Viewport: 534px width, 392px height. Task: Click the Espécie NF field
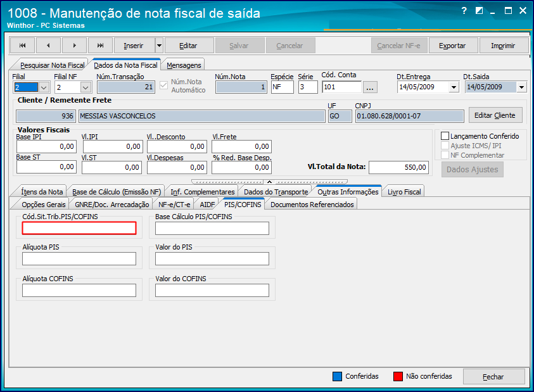(283, 87)
